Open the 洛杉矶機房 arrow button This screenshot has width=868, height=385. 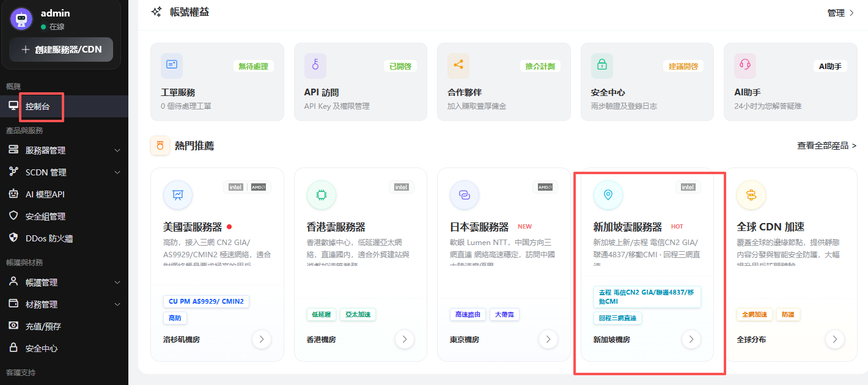click(262, 339)
